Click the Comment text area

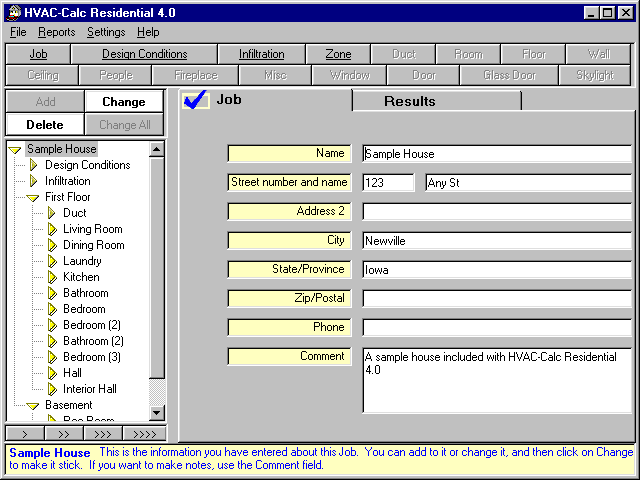point(497,380)
